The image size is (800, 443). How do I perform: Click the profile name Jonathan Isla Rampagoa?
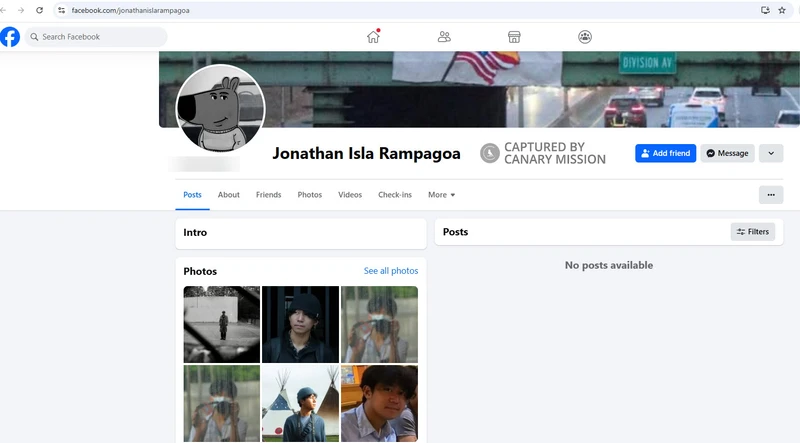point(366,154)
